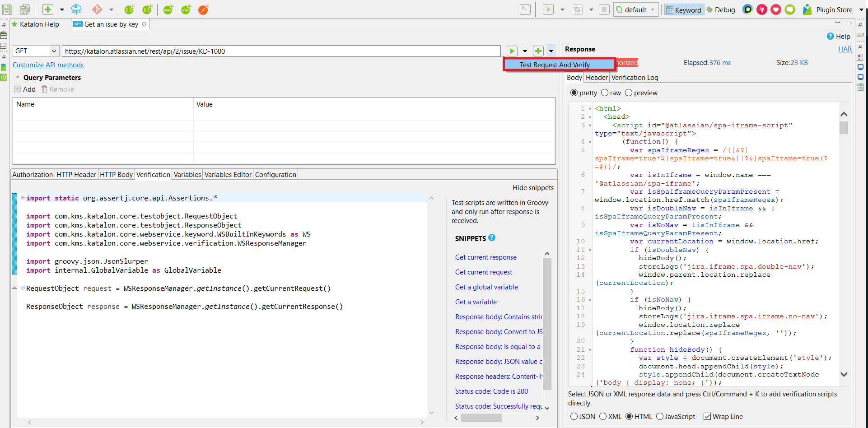Click the Save icon in toolbar
The width and height of the screenshot is (868, 428).
(x=7, y=9)
